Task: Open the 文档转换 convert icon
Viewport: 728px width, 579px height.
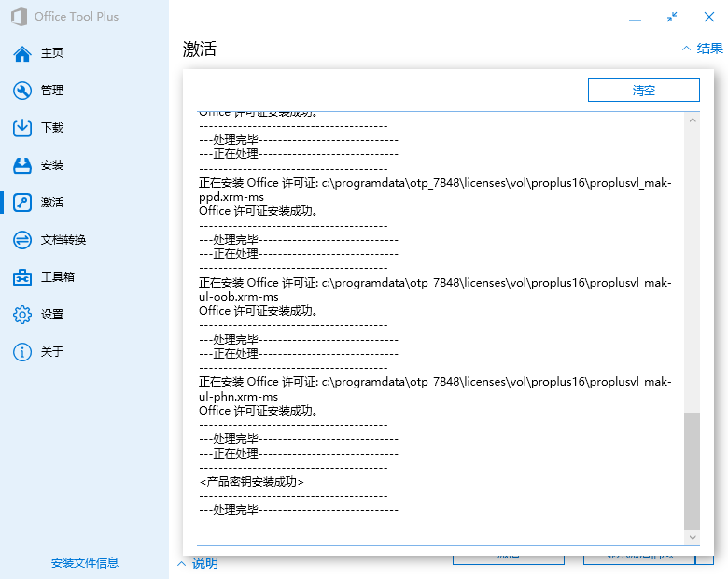Action: 22,240
